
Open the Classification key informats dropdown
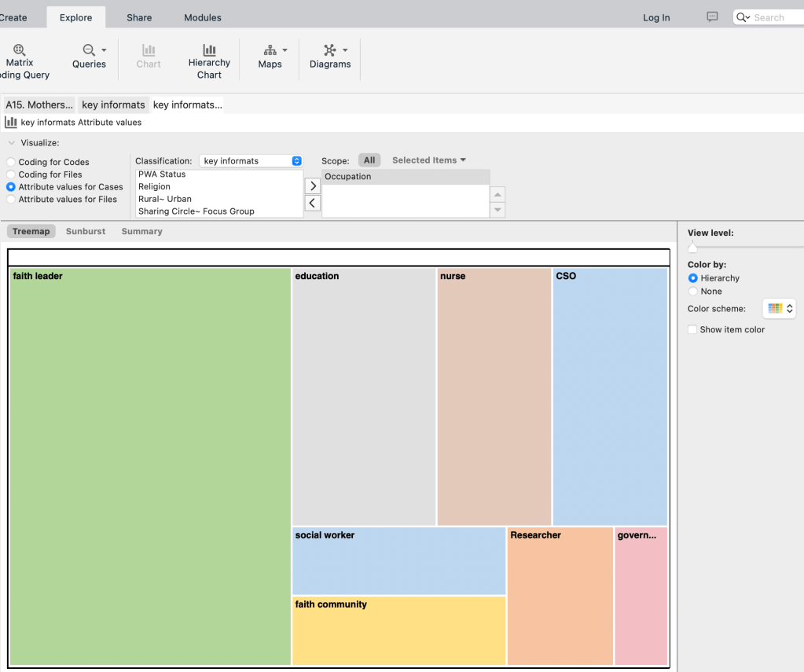[251, 161]
